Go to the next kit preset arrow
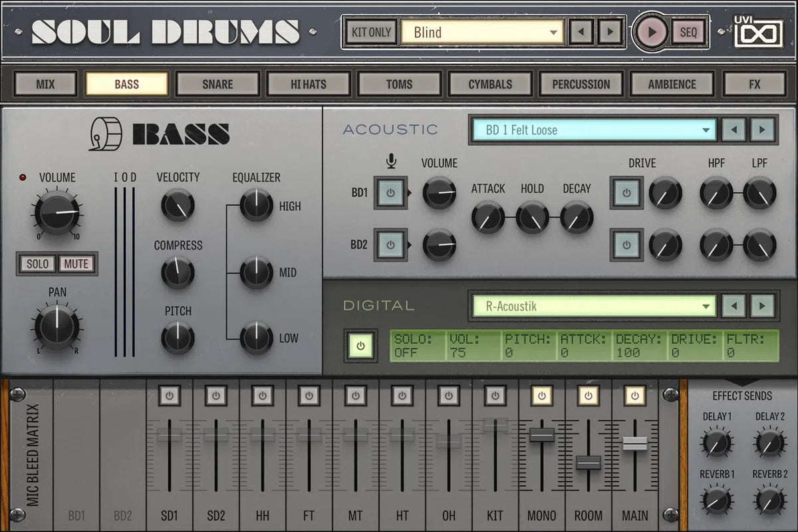798x532 pixels. tap(609, 32)
